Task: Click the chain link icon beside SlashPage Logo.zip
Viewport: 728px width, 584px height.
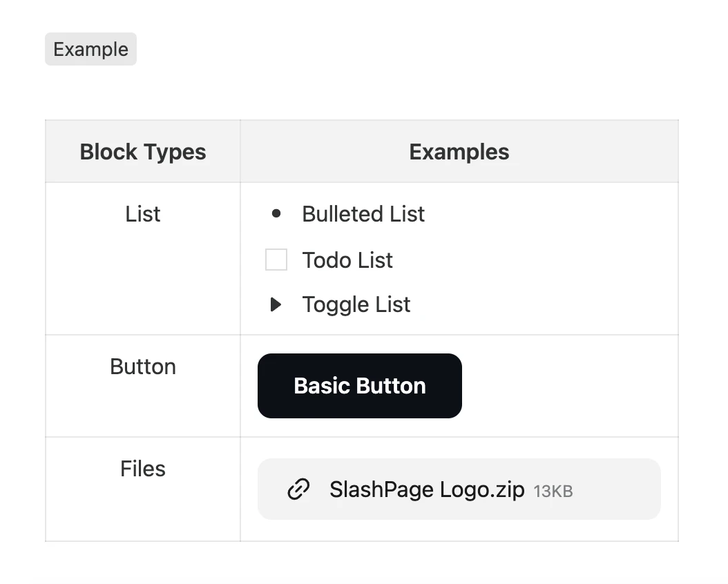Action: (x=298, y=489)
